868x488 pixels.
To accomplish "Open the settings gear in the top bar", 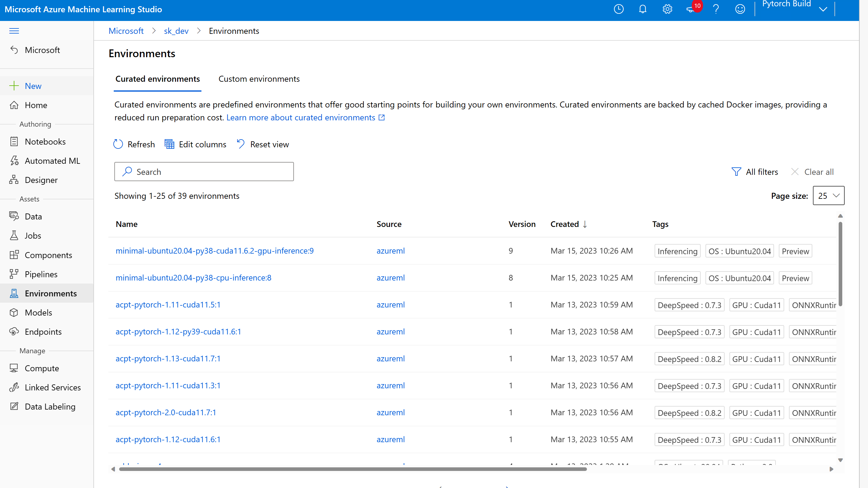I will [667, 9].
